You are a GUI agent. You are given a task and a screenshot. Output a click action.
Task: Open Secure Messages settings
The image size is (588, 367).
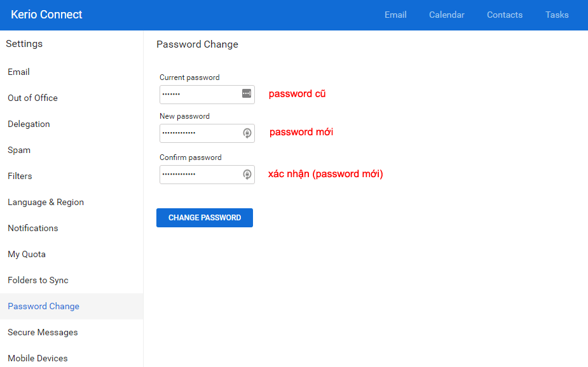point(43,332)
